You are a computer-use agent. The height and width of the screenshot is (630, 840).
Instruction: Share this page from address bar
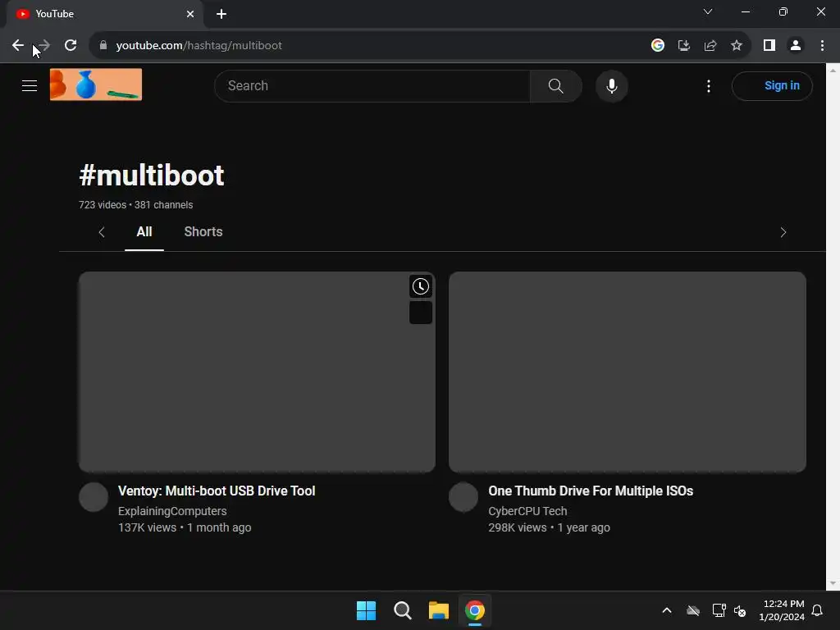pyautogui.click(x=710, y=46)
